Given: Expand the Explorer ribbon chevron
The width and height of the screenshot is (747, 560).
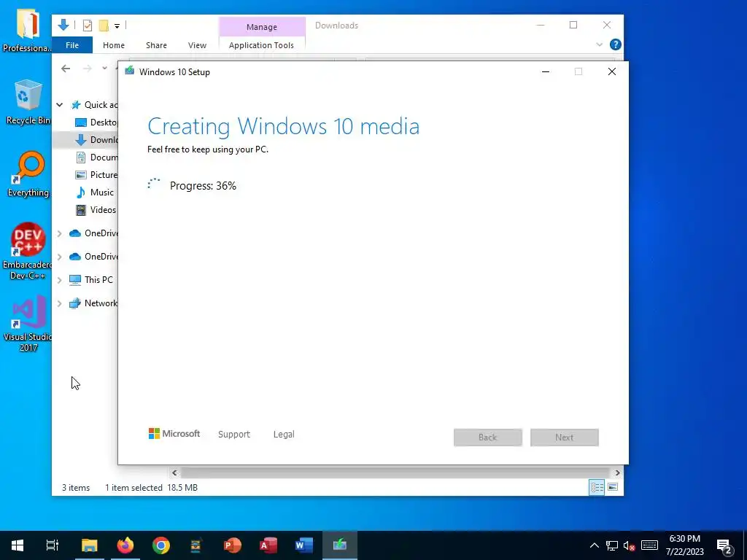Looking at the screenshot, I should (x=600, y=44).
